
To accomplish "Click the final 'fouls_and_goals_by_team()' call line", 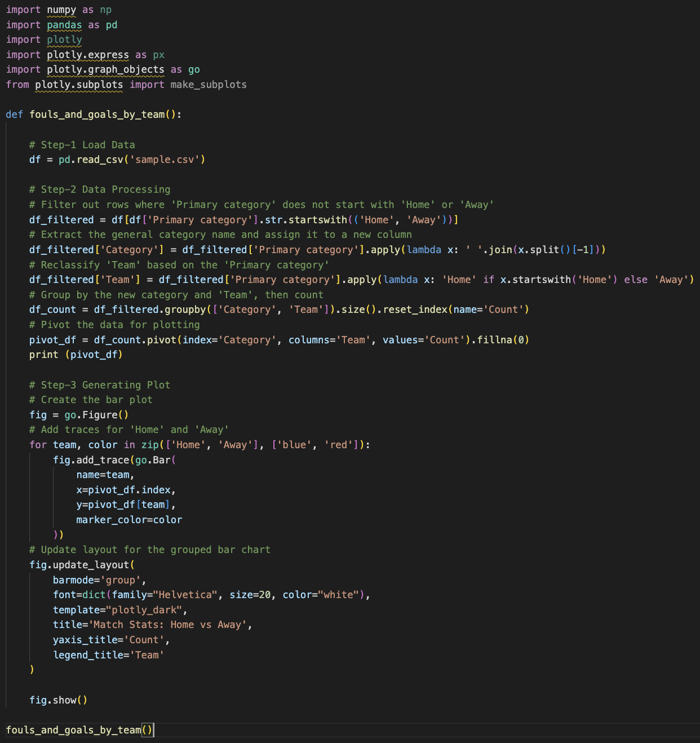I will tap(79, 730).
